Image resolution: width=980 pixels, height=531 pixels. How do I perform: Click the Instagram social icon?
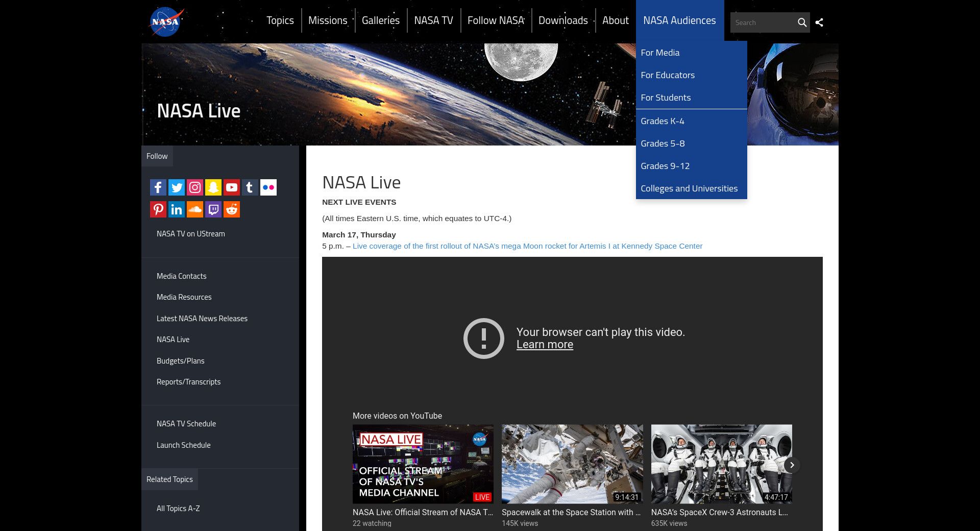tap(195, 187)
